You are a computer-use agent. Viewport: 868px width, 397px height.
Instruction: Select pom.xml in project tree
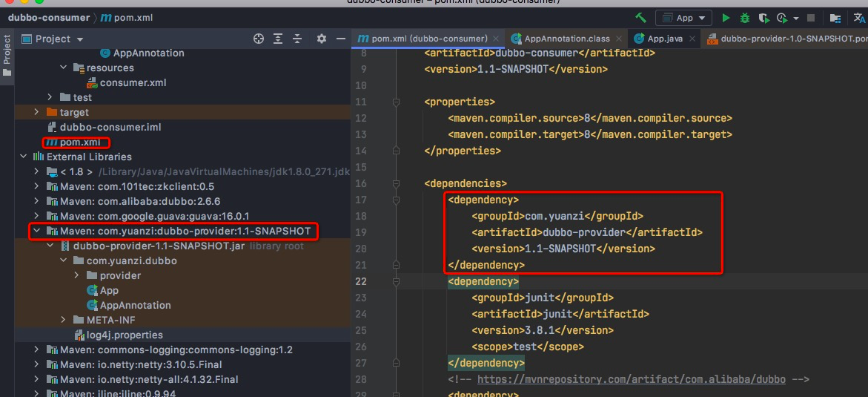point(80,142)
